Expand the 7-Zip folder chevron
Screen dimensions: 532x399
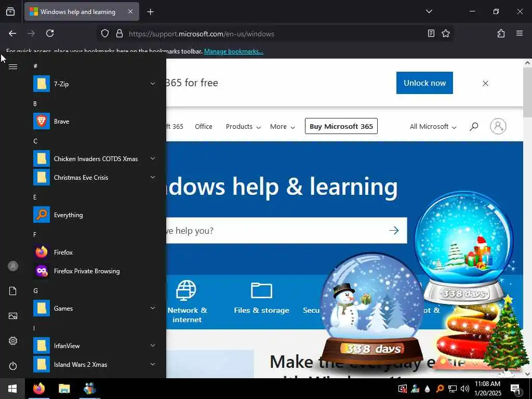click(x=153, y=84)
